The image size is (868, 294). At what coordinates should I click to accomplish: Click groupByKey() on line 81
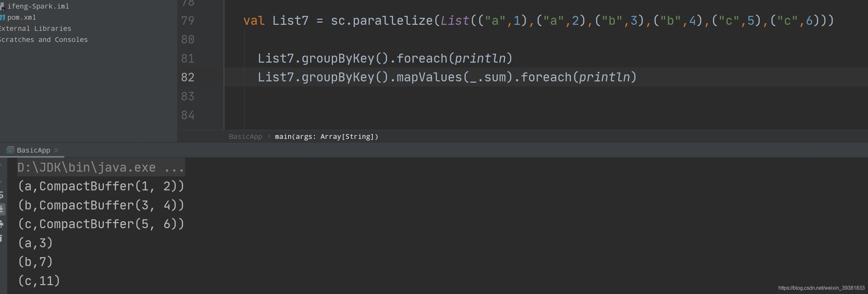(345, 58)
